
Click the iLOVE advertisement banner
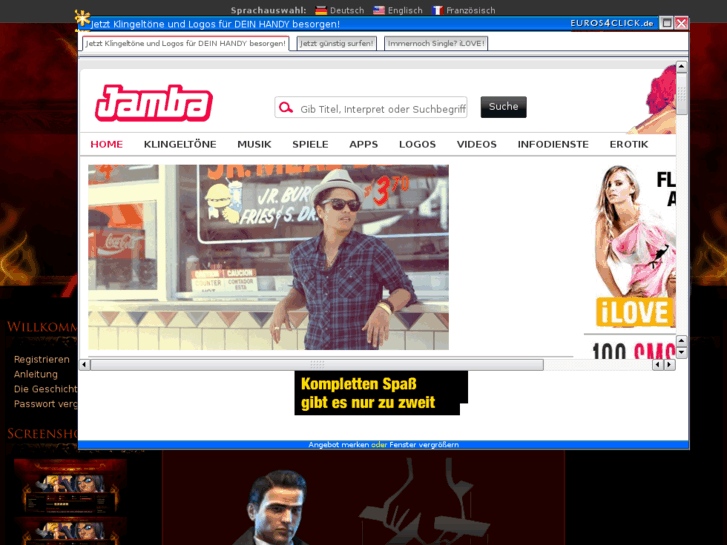point(635,246)
